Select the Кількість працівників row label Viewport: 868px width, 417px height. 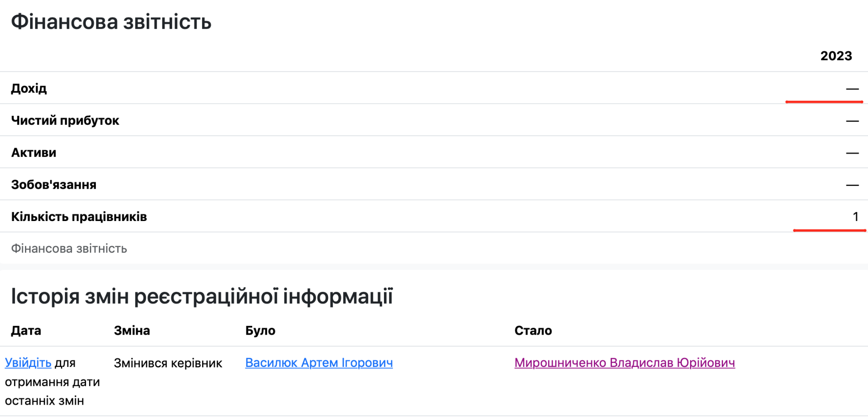79,217
